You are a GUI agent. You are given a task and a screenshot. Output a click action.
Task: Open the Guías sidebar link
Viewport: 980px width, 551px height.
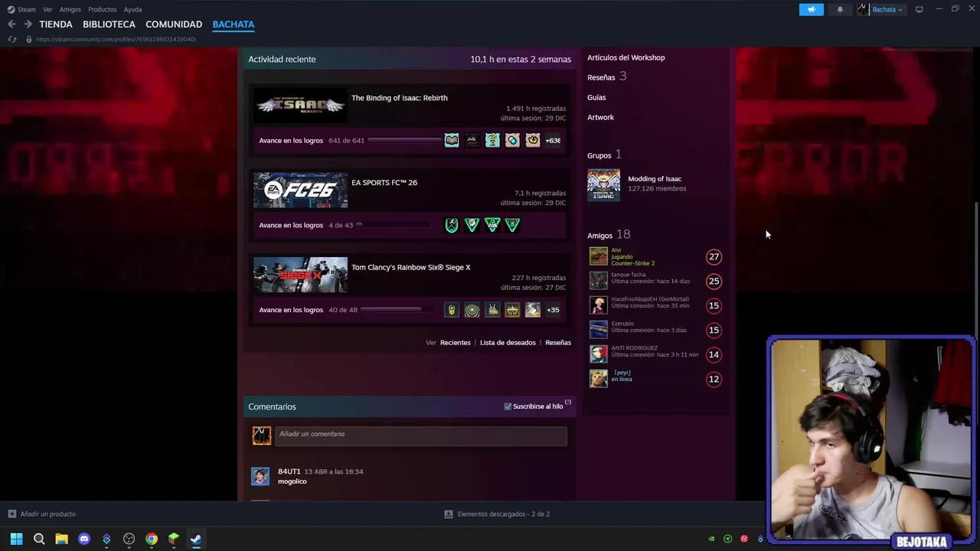tap(596, 97)
